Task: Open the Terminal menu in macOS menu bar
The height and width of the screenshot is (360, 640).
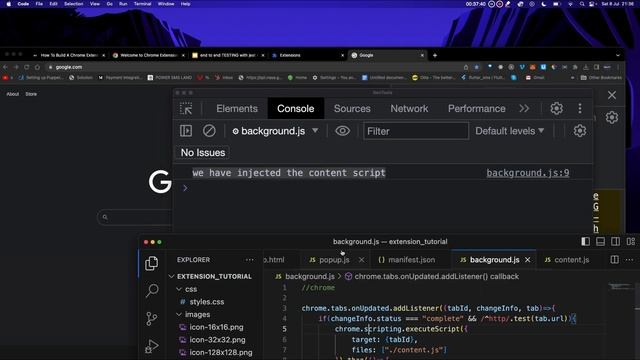Action: point(142,4)
